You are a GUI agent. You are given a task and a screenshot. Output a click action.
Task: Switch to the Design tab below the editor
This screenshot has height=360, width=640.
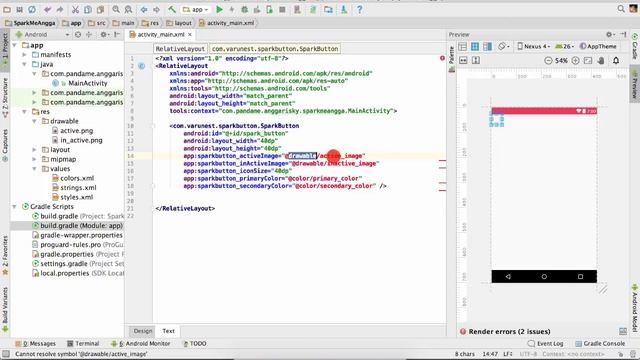142,331
